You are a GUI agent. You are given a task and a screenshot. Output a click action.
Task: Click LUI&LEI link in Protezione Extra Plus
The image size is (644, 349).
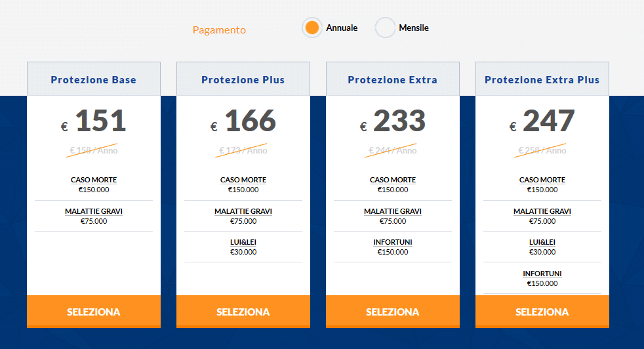[x=542, y=242]
